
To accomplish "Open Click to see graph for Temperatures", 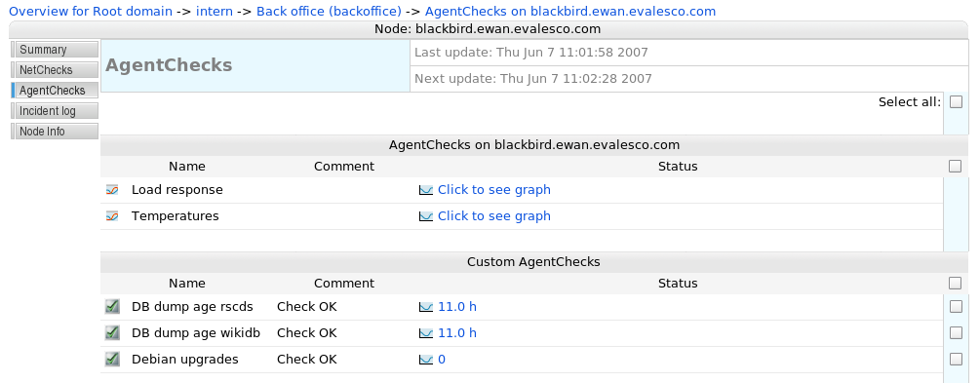I will click(x=493, y=215).
